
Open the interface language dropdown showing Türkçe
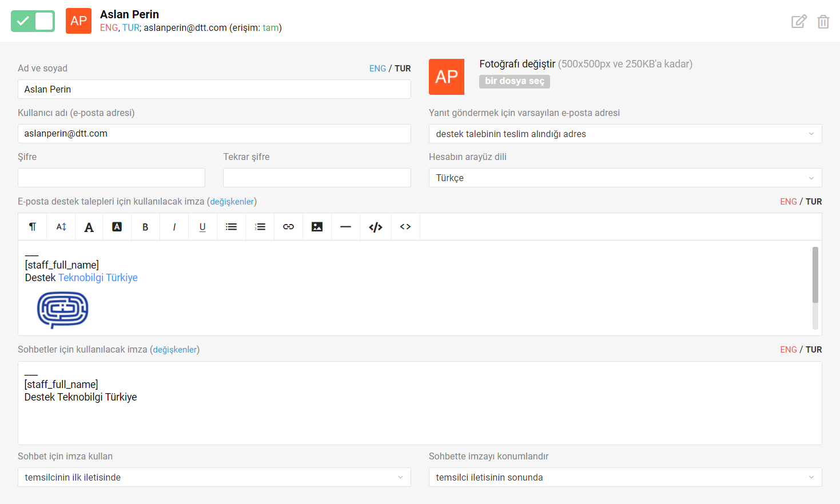625,178
